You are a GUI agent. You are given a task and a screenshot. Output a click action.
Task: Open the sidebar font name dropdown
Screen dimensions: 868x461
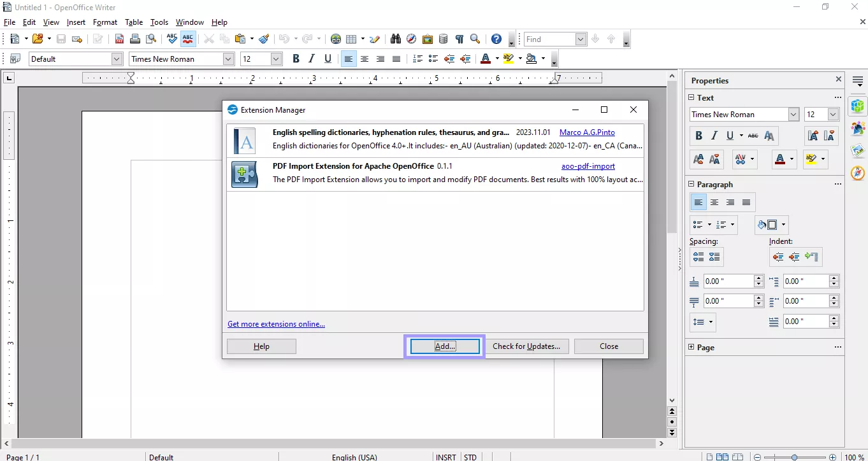coord(793,115)
